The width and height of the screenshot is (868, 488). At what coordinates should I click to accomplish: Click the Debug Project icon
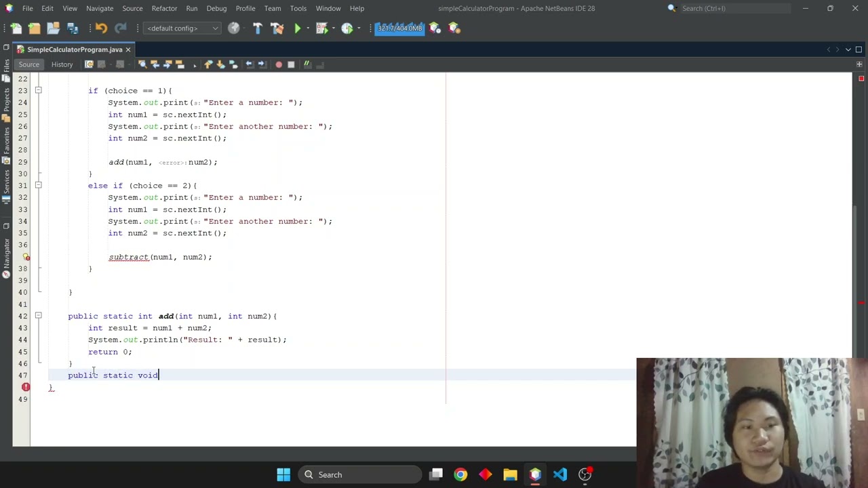[x=321, y=28]
